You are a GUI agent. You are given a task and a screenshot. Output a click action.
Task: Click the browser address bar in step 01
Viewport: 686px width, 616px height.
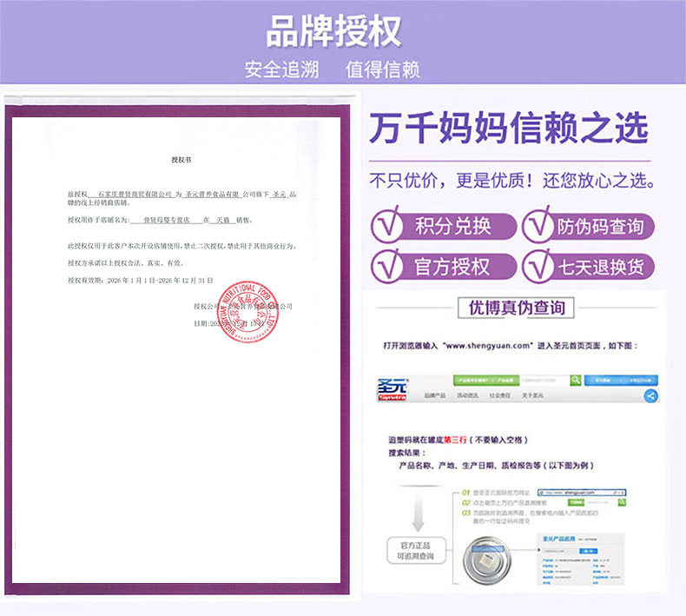(x=582, y=493)
